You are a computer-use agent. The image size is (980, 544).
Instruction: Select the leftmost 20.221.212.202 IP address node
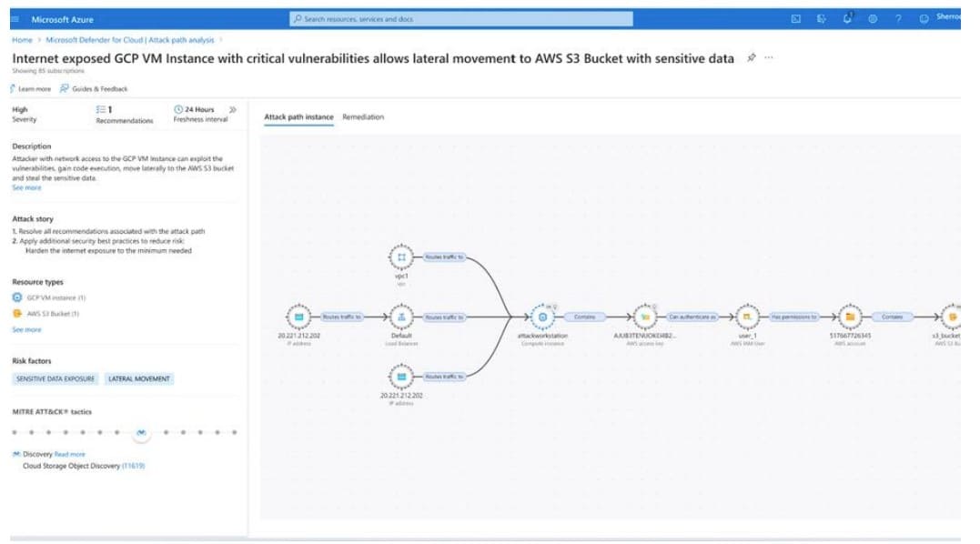click(298, 317)
